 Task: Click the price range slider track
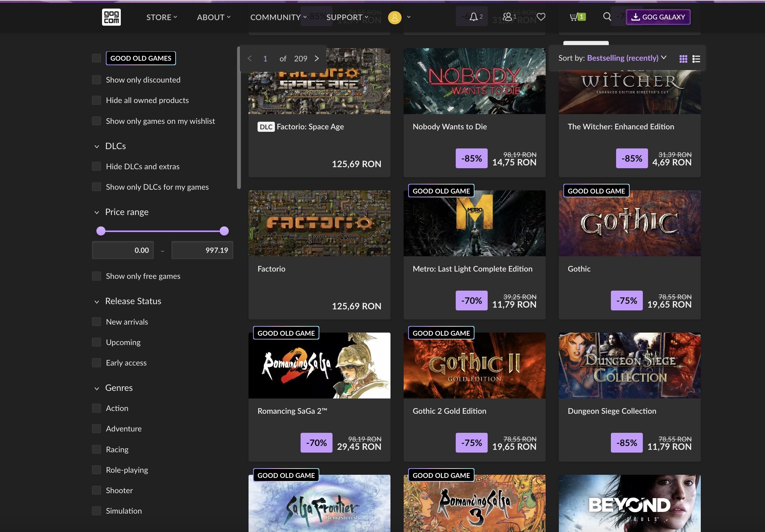click(162, 231)
